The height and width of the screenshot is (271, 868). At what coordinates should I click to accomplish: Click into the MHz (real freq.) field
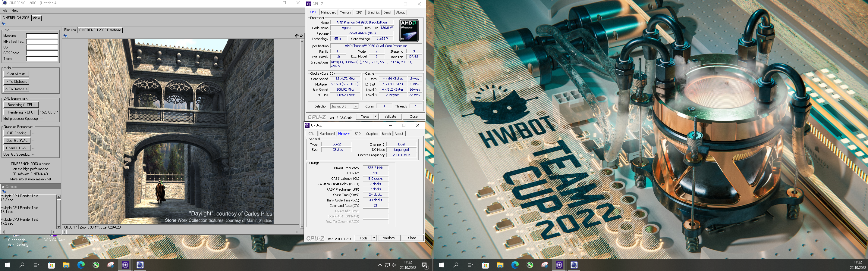pos(42,42)
